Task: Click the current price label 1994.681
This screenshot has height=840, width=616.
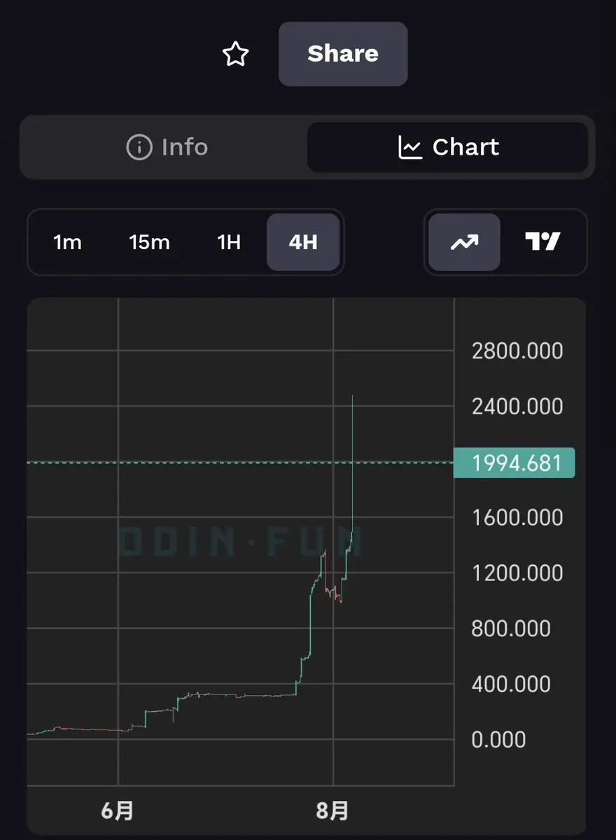Action: [x=514, y=463]
